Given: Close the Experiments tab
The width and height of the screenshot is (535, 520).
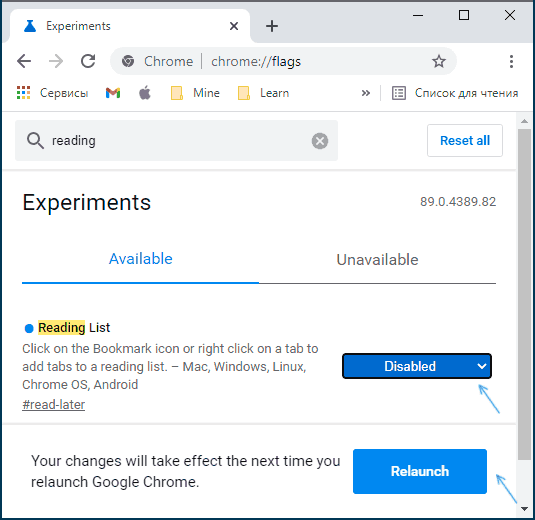Looking at the screenshot, I should pos(234,26).
